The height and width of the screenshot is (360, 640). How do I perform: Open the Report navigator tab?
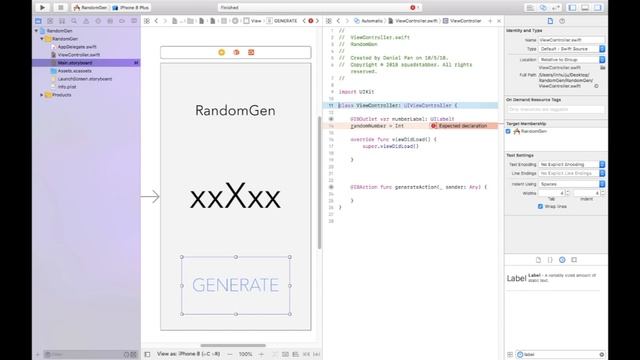point(134,21)
